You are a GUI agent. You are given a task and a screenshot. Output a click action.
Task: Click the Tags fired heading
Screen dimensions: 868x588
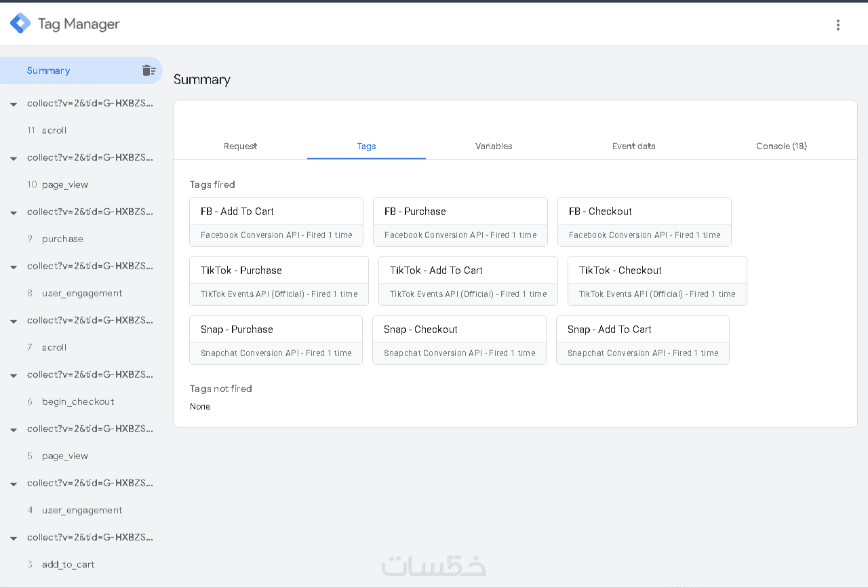212,184
